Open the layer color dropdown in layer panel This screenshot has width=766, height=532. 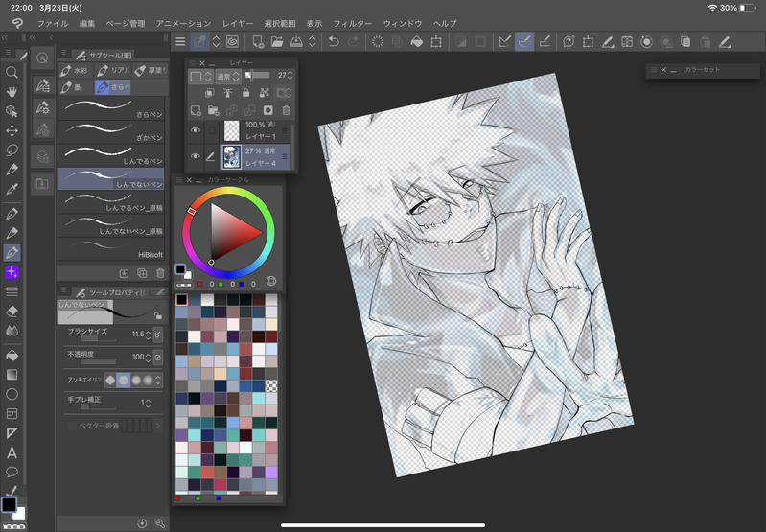200,77
